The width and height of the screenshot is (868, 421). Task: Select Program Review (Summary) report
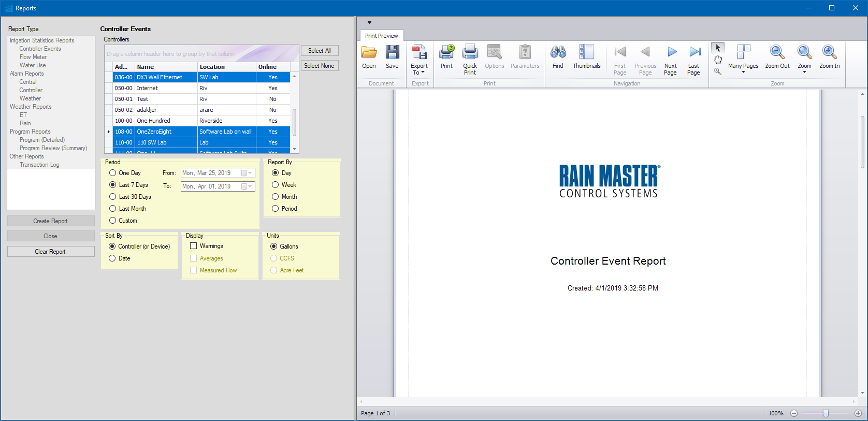pyautogui.click(x=53, y=148)
